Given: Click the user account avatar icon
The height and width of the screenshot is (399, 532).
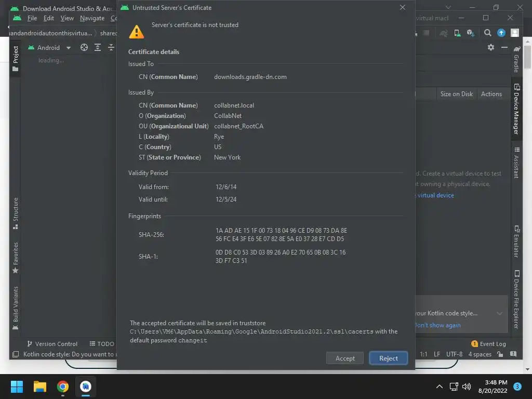Looking at the screenshot, I should tap(515, 33).
